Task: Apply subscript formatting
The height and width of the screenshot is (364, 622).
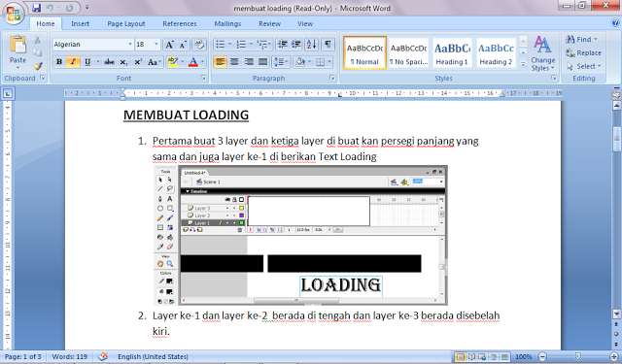Action: (123, 62)
